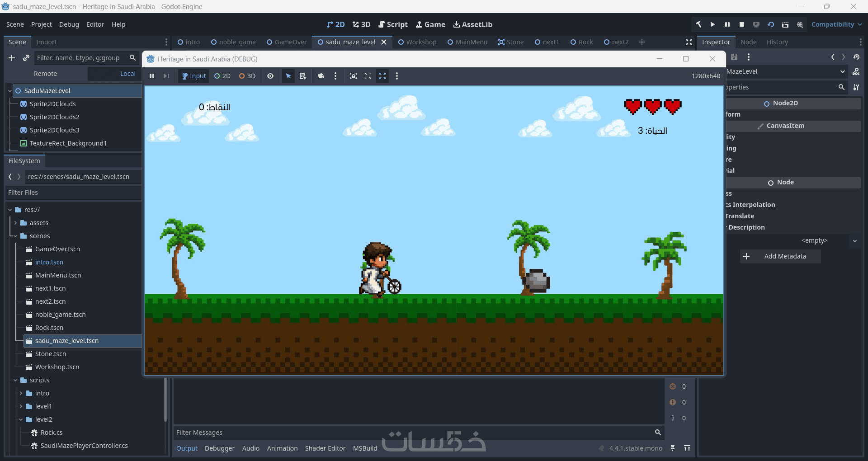Expand the level1 scripts folder

(x=21, y=406)
